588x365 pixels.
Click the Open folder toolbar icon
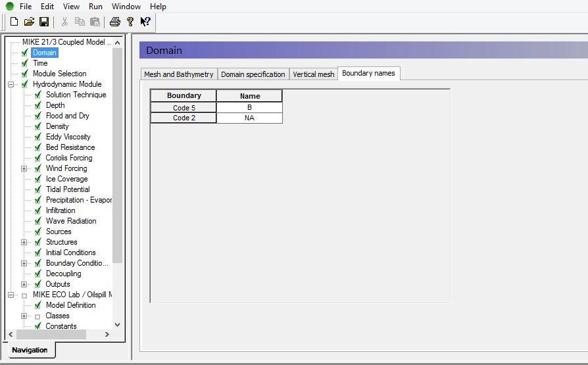click(x=29, y=22)
